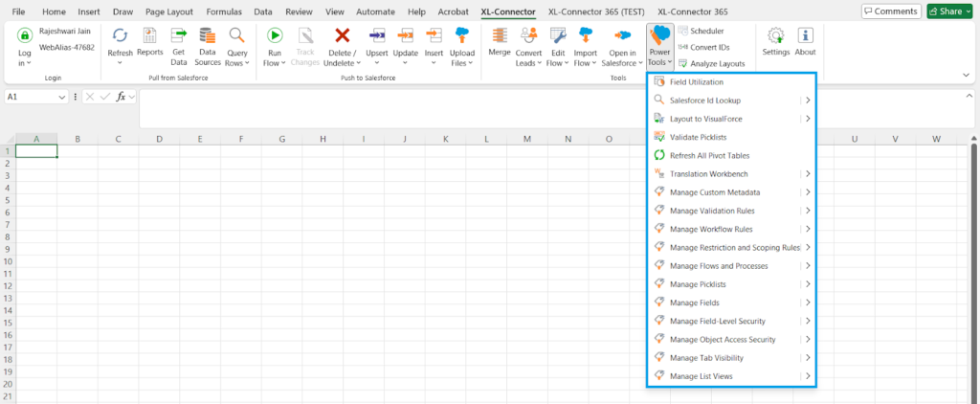Choose Validate Picklists menu item
This screenshot has height=404, width=980.
tap(731, 137)
